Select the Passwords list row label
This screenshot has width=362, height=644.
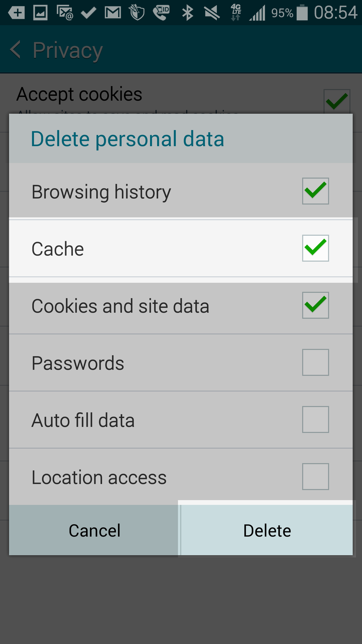[x=78, y=363]
